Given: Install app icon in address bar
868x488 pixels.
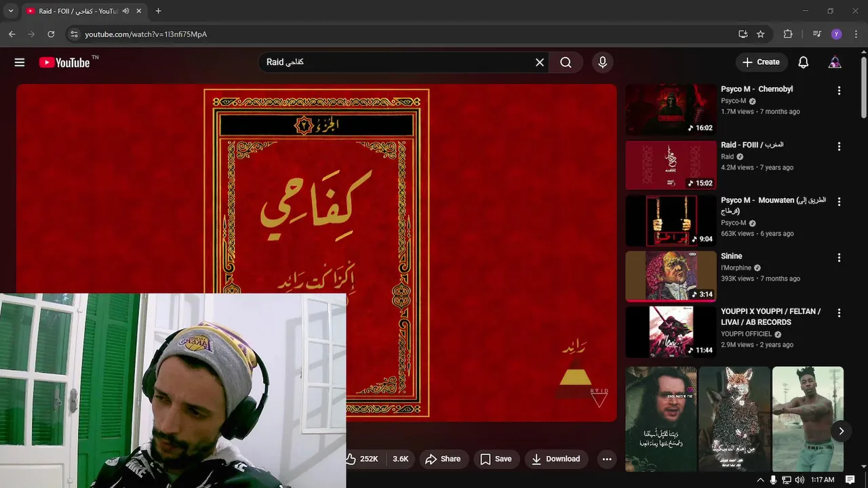Looking at the screenshot, I should [x=743, y=34].
